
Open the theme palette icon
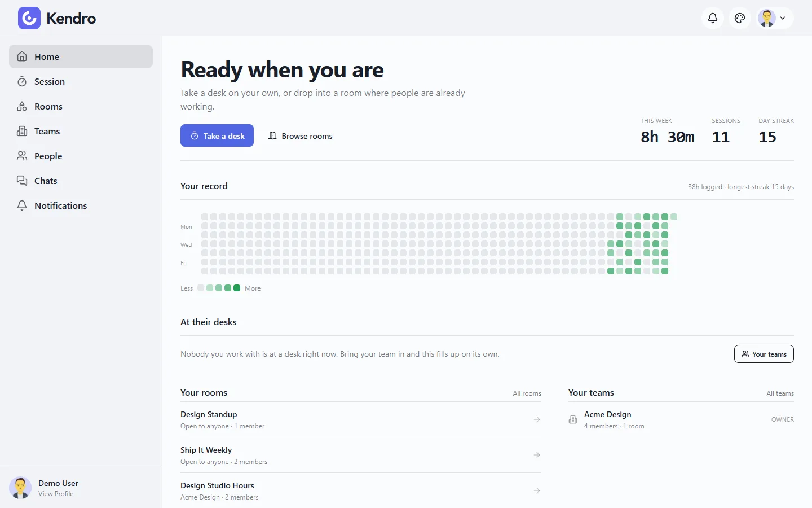coord(740,18)
